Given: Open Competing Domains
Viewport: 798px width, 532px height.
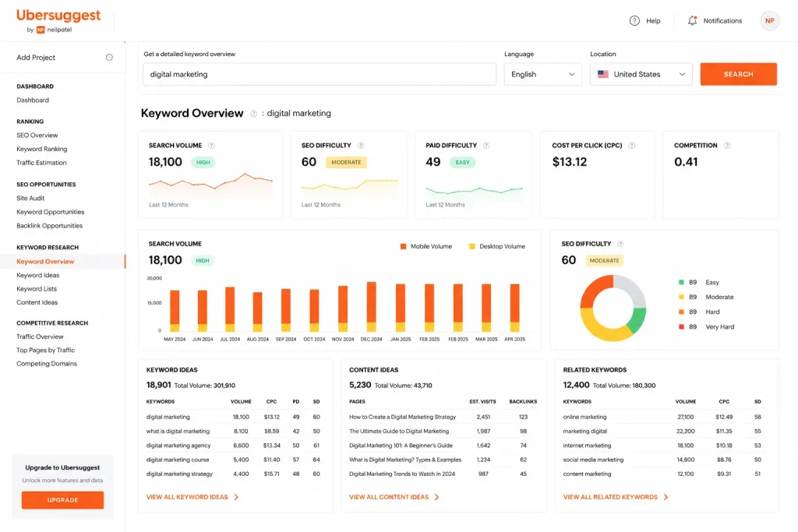Looking at the screenshot, I should pos(47,364).
